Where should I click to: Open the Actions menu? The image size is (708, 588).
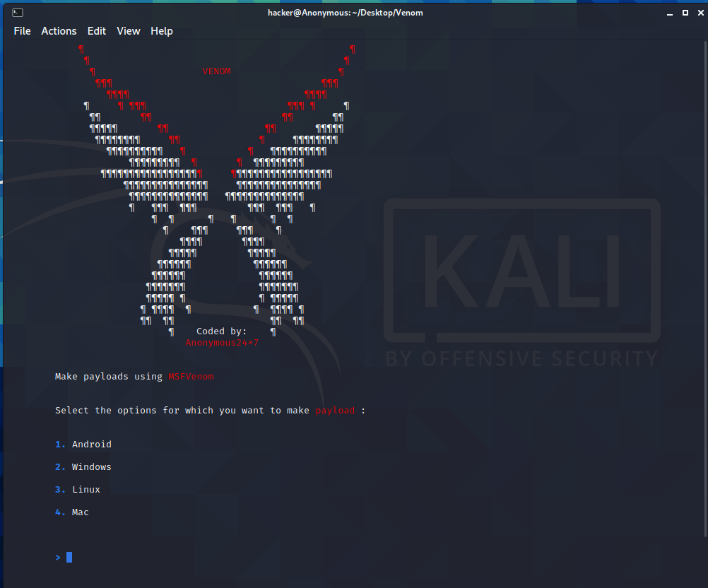pos(59,31)
